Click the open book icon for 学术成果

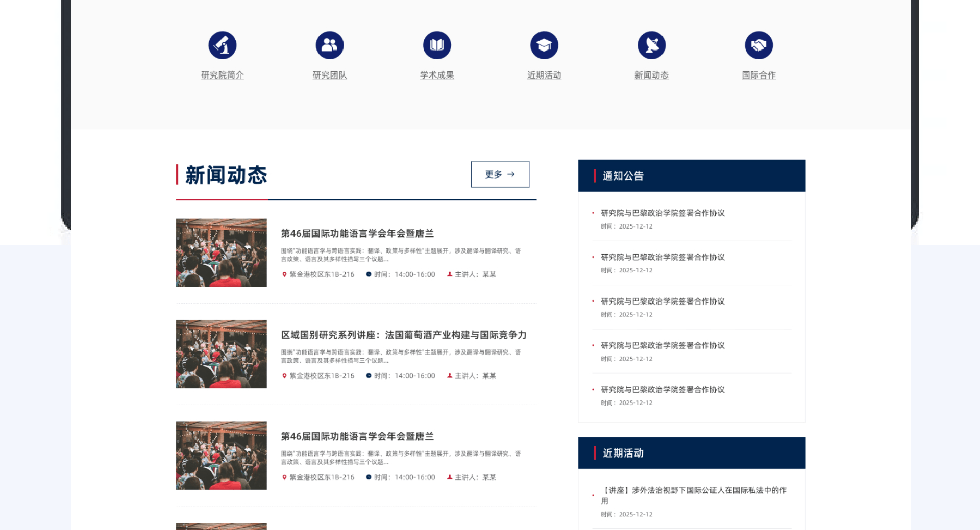(437, 45)
